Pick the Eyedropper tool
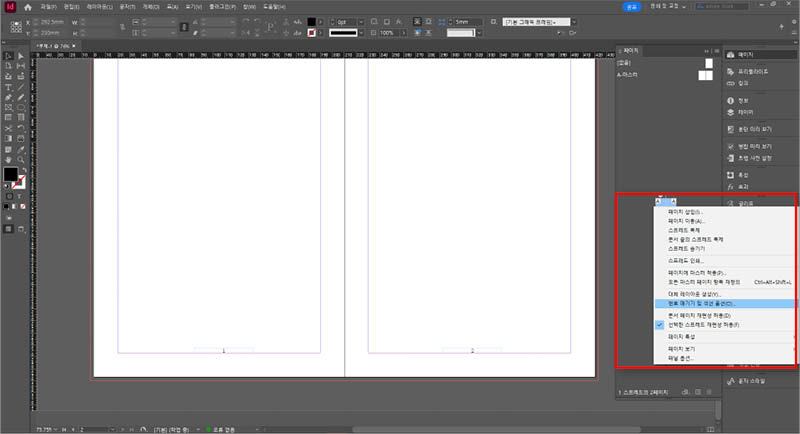The width and height of the screenshot is (800, 434). (21, 149)
